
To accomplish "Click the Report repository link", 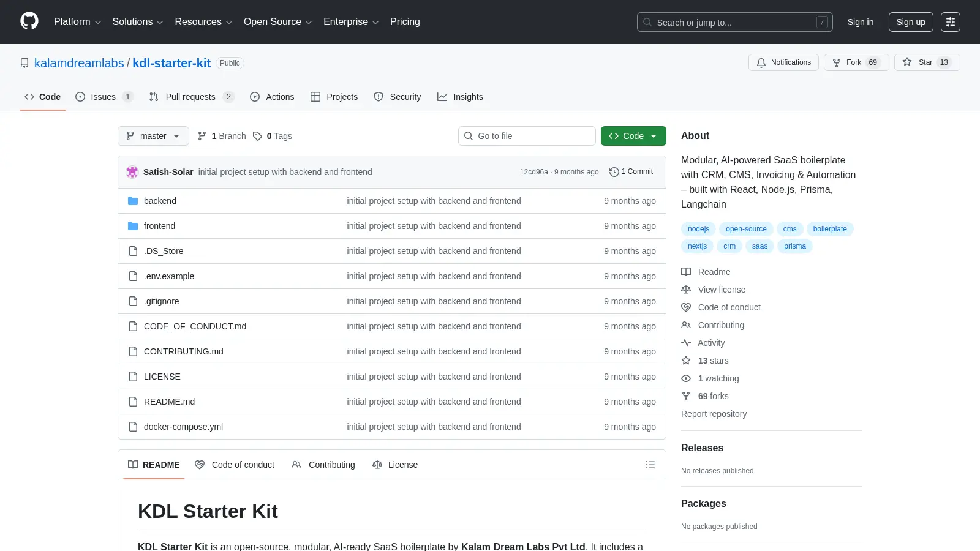I will point(714,414).
